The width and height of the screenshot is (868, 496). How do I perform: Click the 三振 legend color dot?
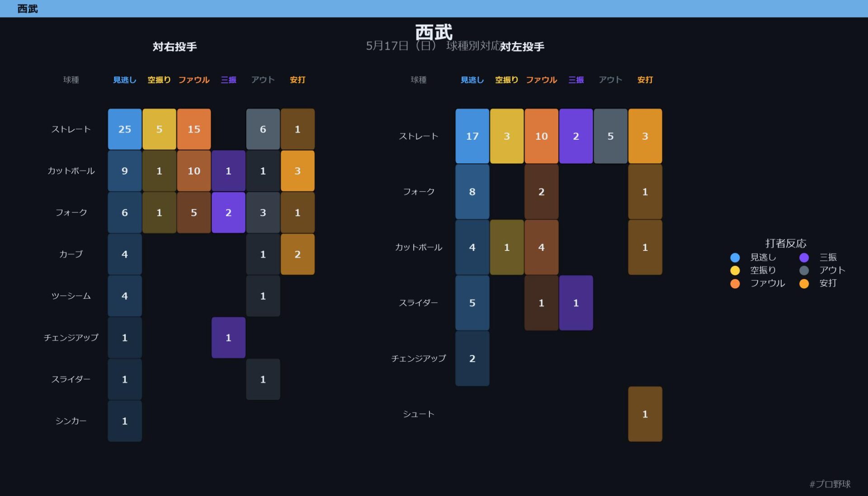point(804,257)
